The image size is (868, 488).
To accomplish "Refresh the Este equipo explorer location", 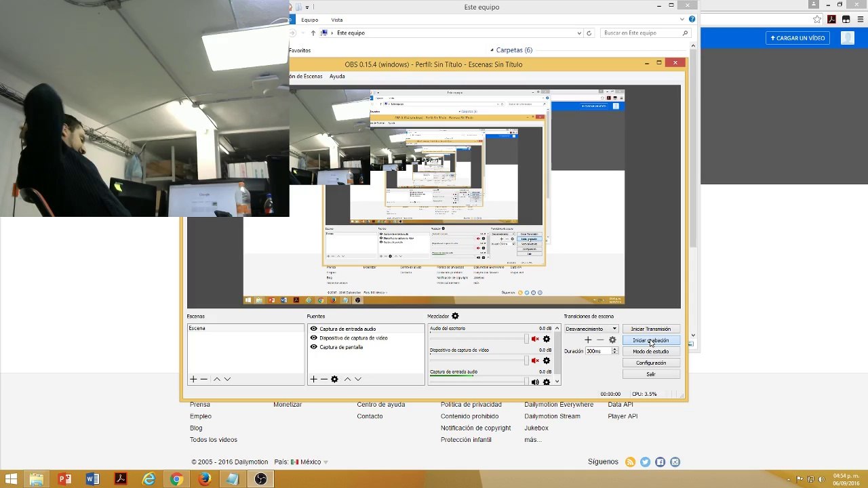I will coord(589,33).
